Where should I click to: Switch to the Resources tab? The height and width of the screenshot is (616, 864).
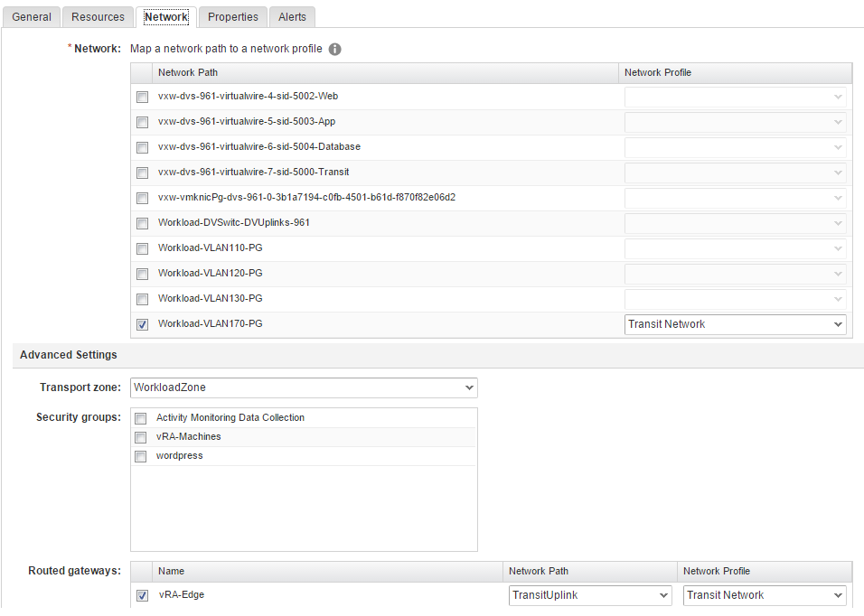[97, 16]
